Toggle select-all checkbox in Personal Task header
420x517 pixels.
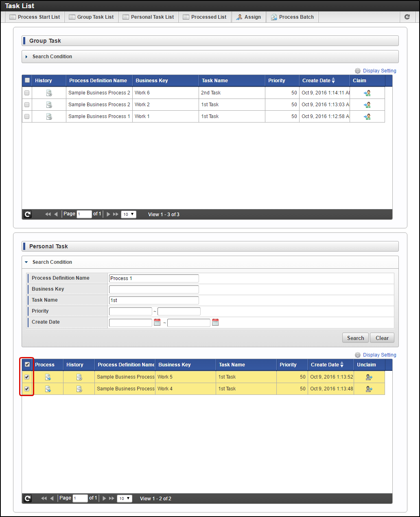[x=27, y=364]
